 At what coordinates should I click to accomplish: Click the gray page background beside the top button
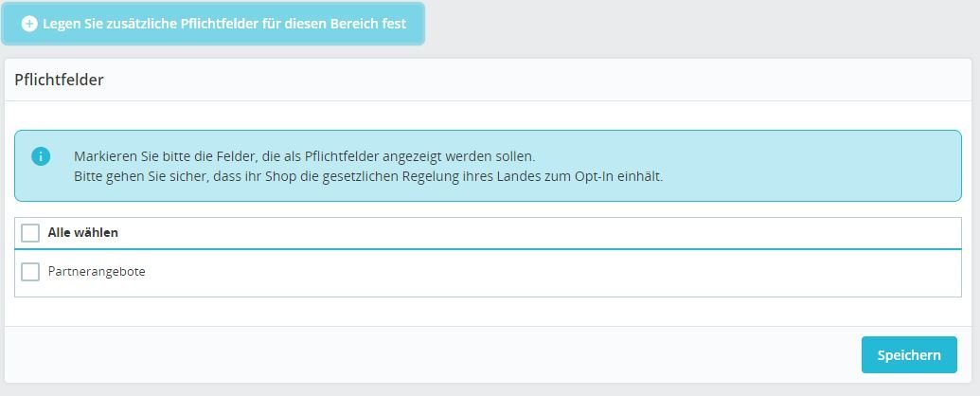[700, 25]
